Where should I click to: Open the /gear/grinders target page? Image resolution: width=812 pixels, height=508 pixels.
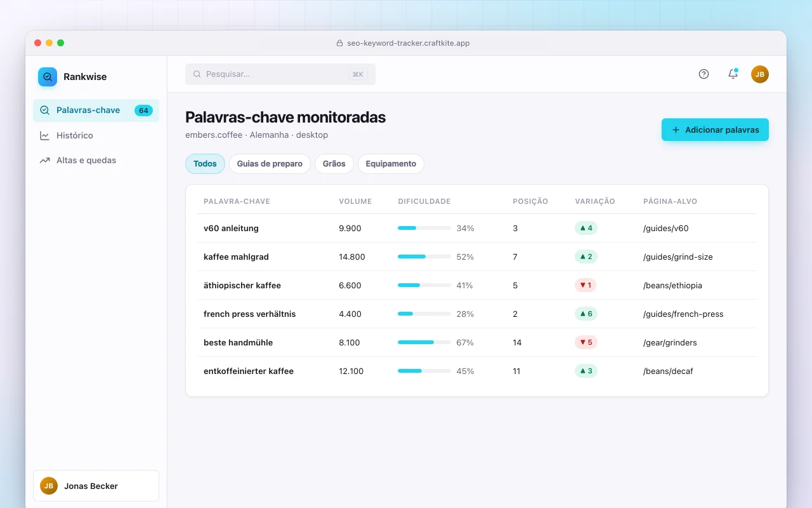coord(670,342)
